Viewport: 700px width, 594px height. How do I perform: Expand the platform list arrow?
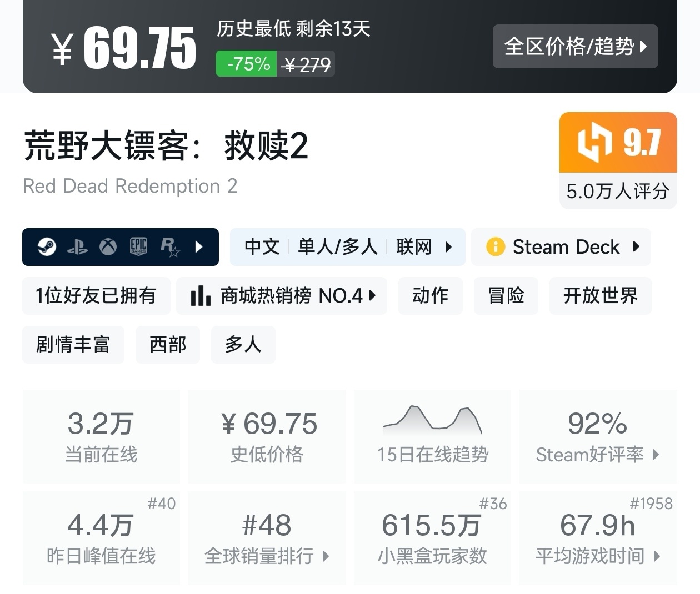click(x=199, y=246)
